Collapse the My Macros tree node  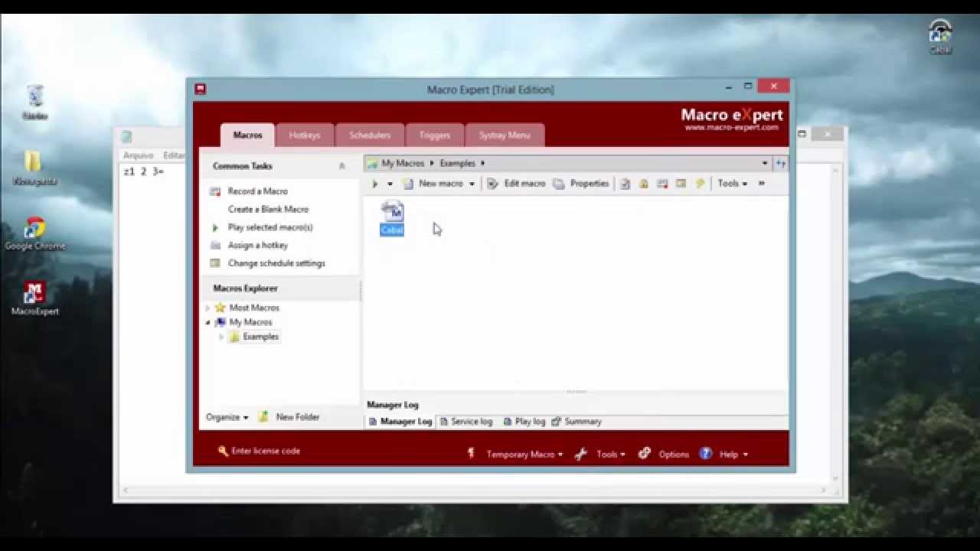tap(207, 322)
